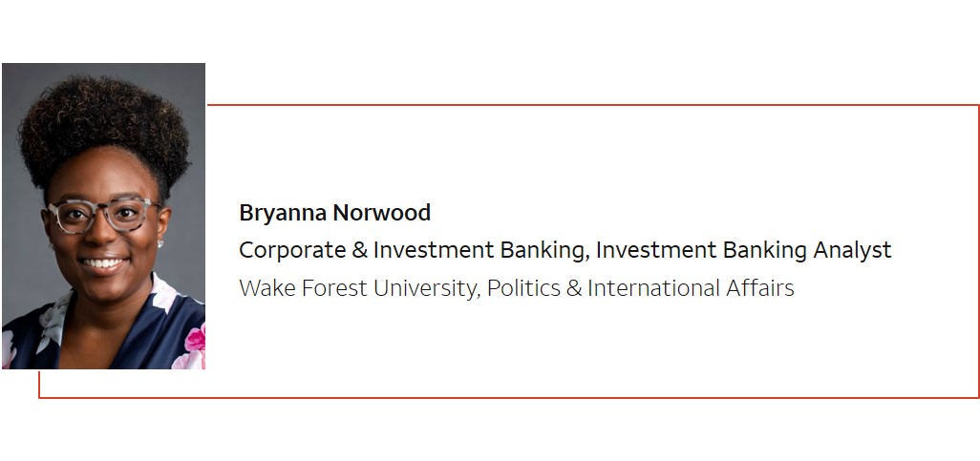Screen dimensions: 980x461
Task: Click the eyeglasses in the portrait
Action: pos(104,214)
